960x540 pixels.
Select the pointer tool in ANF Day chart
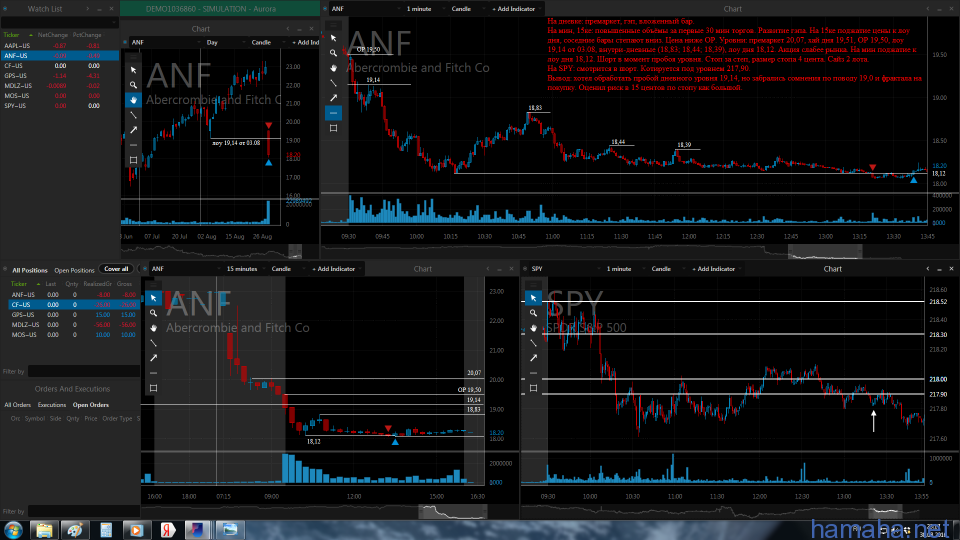click(x=133, y=70)
